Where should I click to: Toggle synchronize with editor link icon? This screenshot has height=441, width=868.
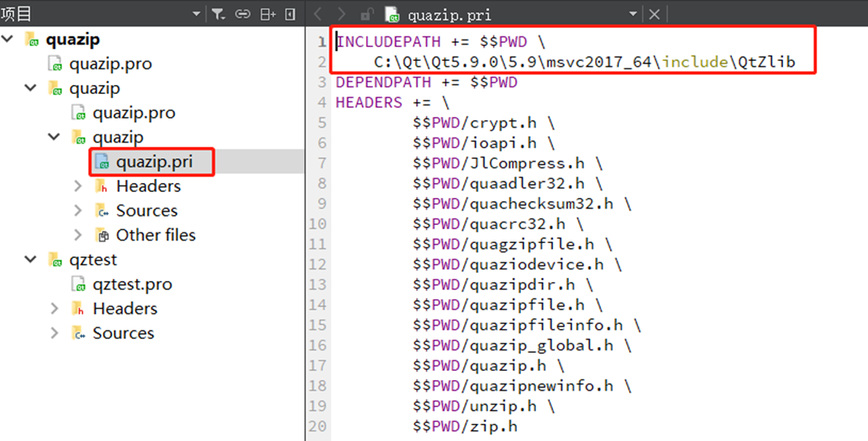(x=242, y=14)
